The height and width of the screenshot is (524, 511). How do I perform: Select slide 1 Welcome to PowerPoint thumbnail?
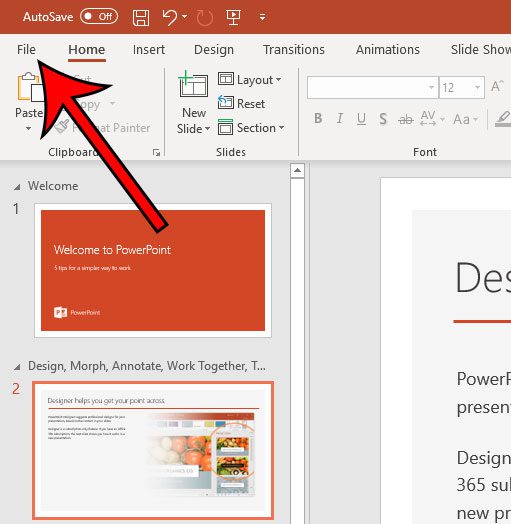[153, 270]
